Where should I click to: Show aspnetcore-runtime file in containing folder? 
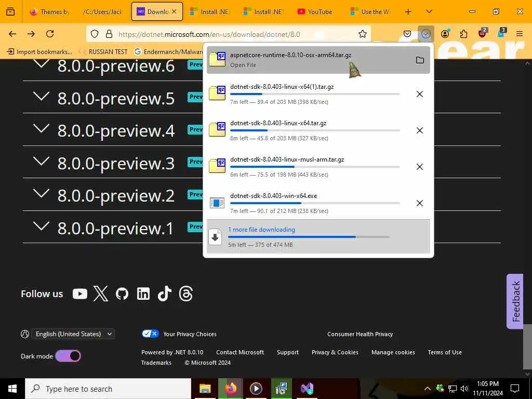click(420, 60)
